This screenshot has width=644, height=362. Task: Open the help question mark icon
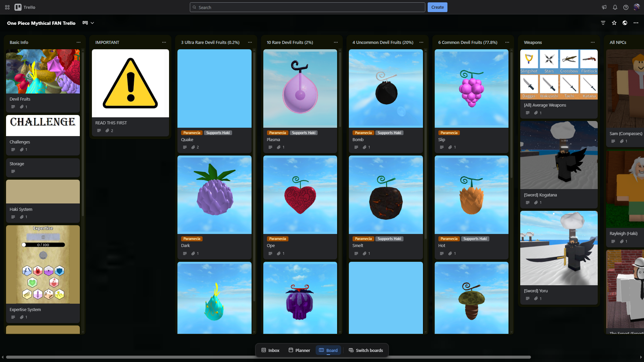click(x=626, y=7)
